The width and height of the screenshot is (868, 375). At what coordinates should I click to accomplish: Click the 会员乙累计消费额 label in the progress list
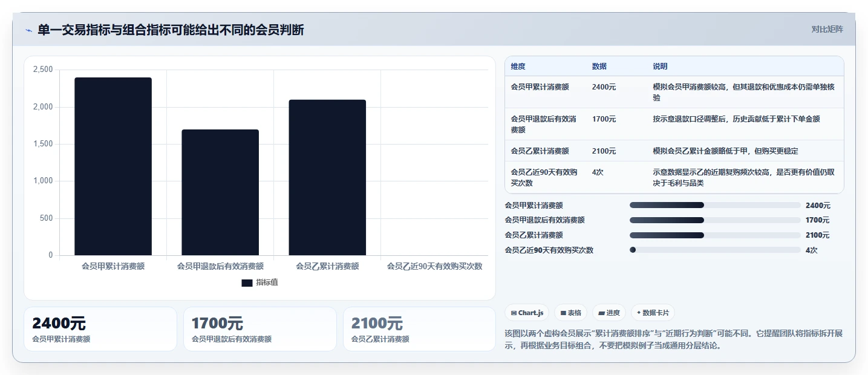tap(534, 235)
